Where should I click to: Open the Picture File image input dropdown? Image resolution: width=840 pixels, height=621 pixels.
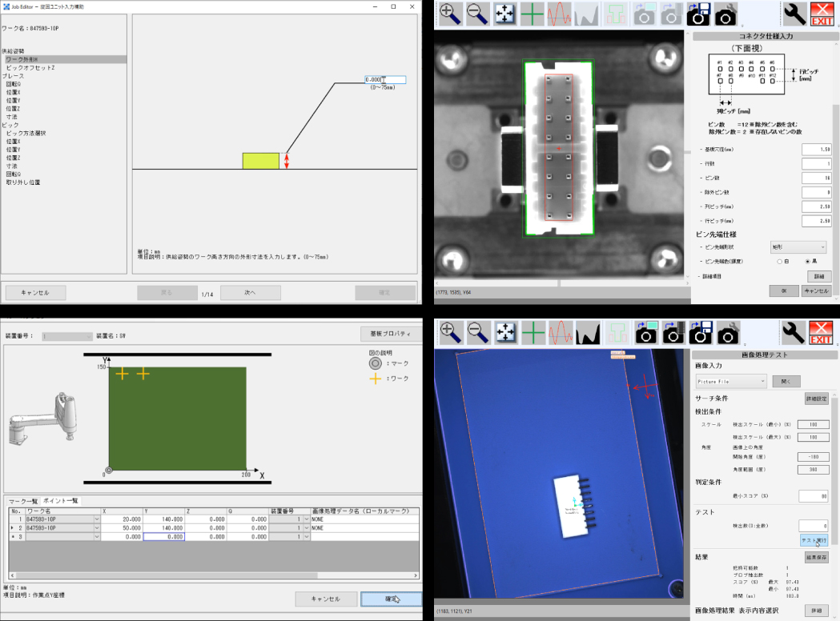[x=731, y=381]
